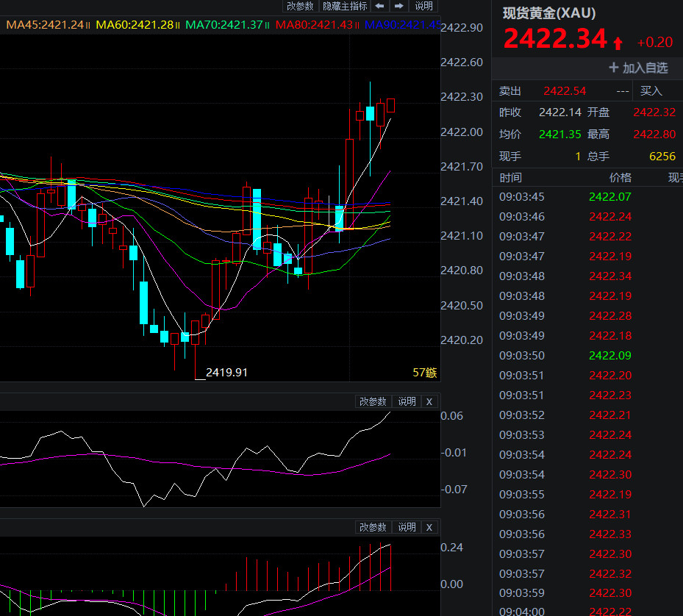
Task: Toggle 隐藏主指标 to hide main indicator
Action: (x=345, y=6)
